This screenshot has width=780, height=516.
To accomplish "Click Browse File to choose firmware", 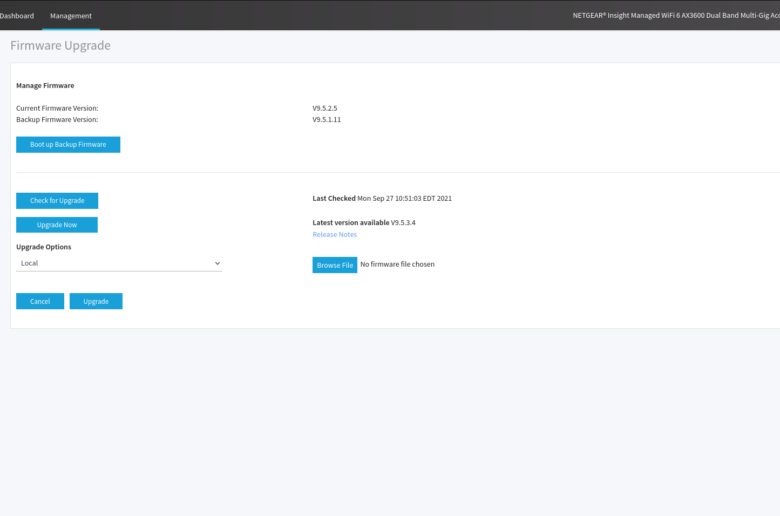I will click(335, 265).
